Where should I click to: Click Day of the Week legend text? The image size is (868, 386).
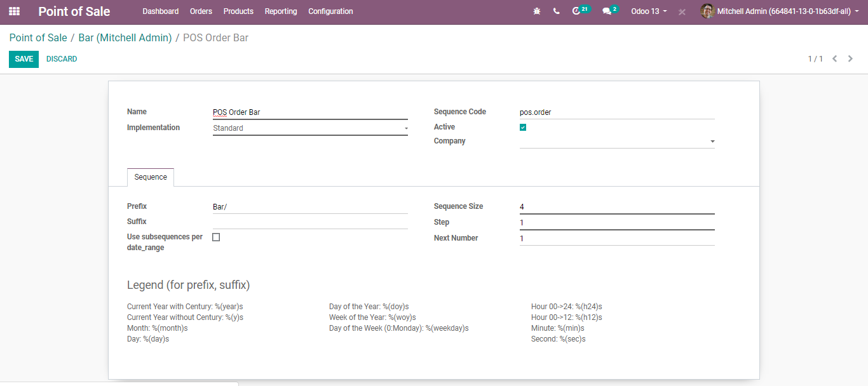[x=398, y=328]
